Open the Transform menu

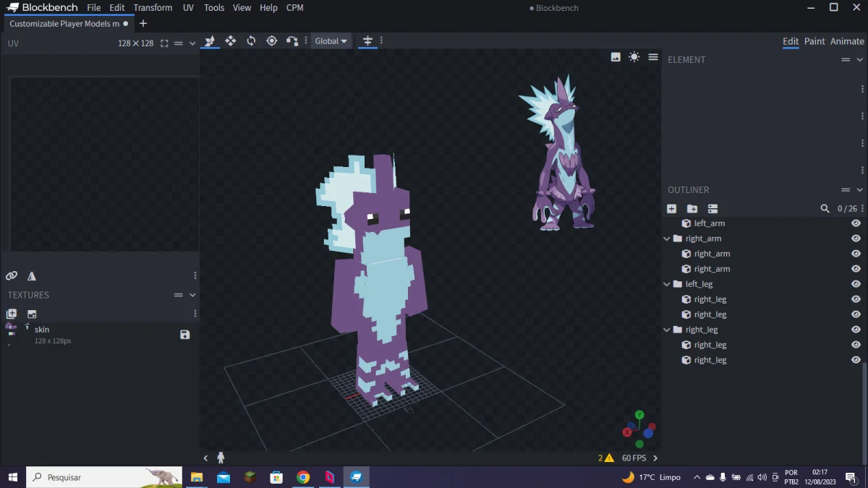[x=153, y=8]
